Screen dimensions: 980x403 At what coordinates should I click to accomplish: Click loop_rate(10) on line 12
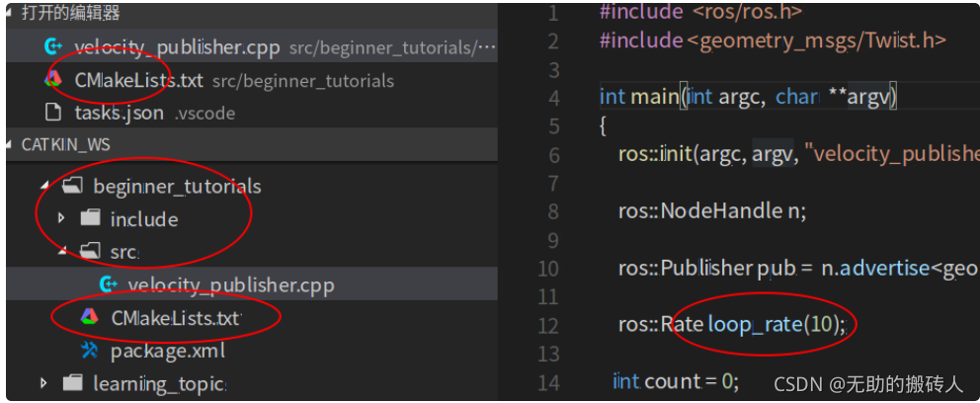coord(776,326)
